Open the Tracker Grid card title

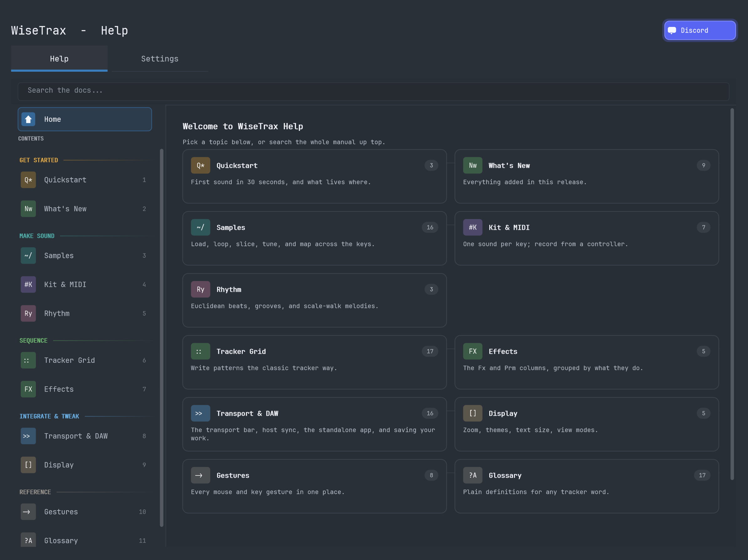[241, 352]
